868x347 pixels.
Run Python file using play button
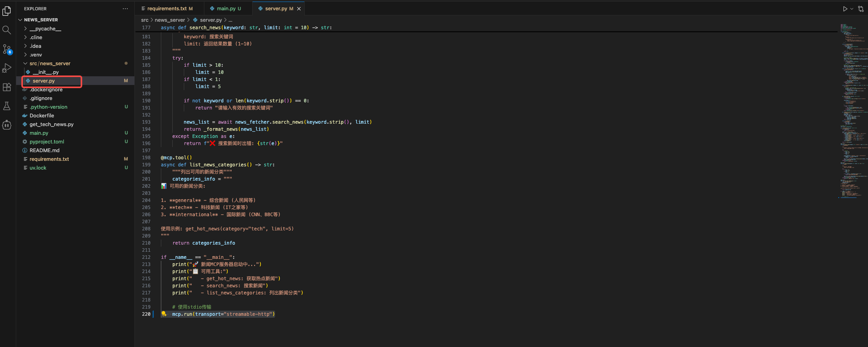pyautogui.click(x=845, y=9)
